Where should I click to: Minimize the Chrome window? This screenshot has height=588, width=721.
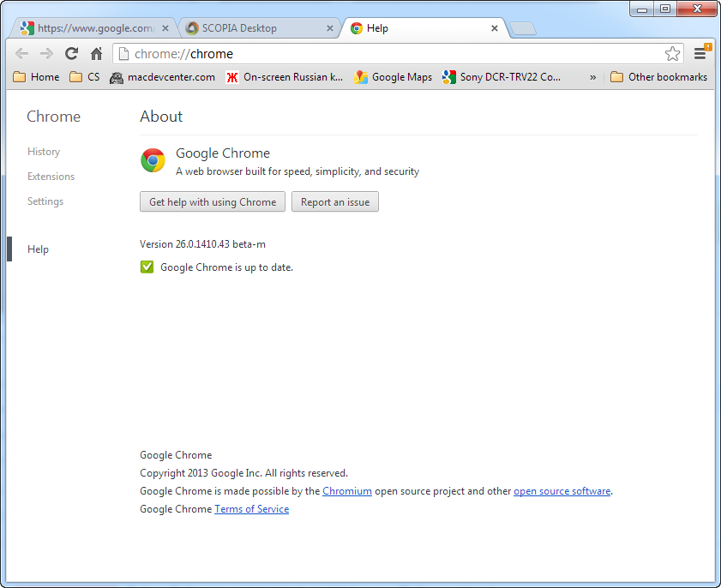pyautogui.click(x=642, y=9)
